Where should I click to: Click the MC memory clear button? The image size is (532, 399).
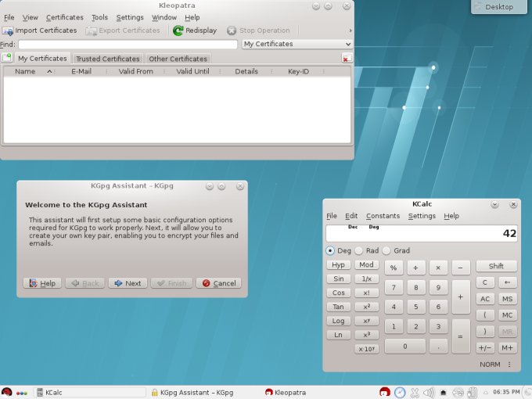click(x=508, y=315)
